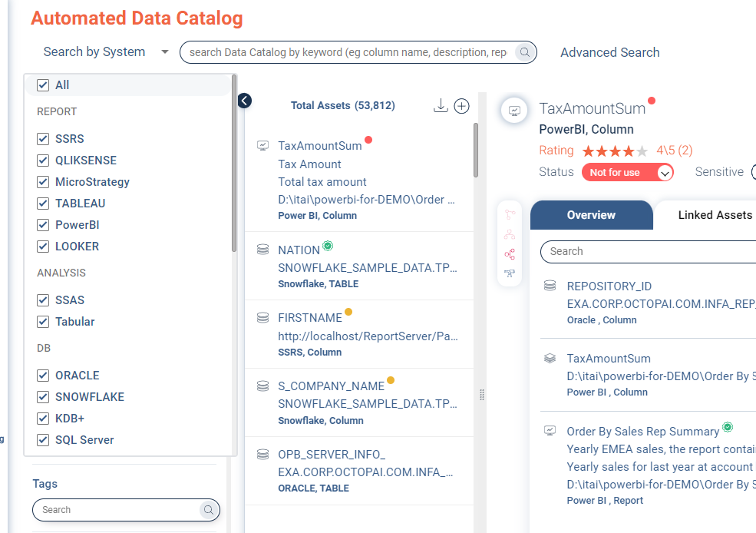Select the Overview tab

591,215
